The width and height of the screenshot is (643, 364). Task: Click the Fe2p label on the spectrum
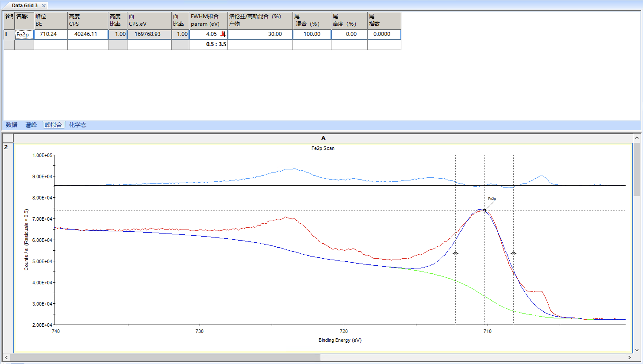491,199
